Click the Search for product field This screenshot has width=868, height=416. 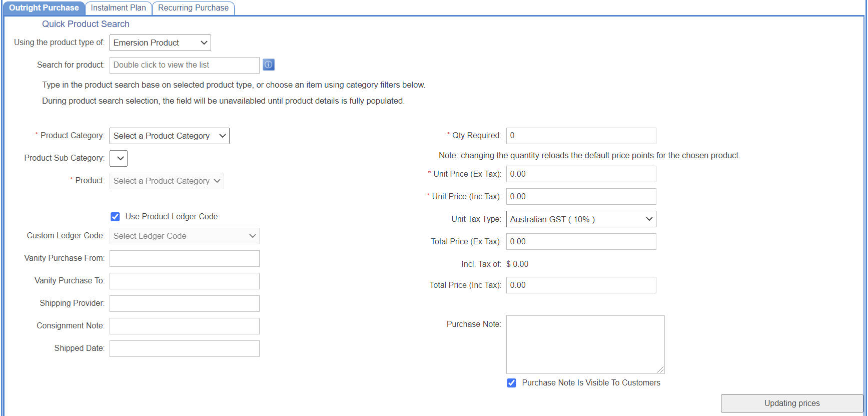tap(184, 65)
